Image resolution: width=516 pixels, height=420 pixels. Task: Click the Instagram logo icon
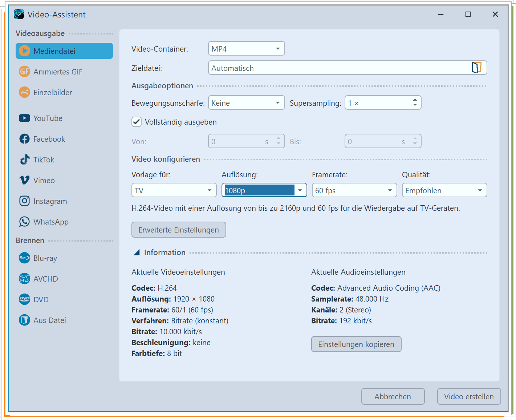(x=24, y=201)
